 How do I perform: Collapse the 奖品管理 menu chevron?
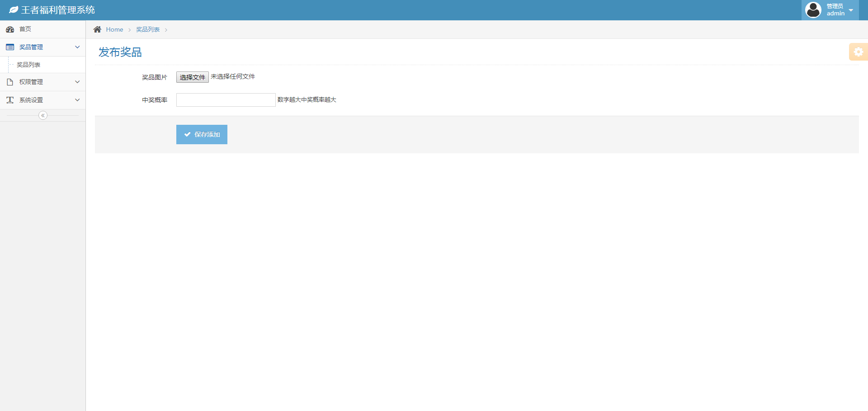point(77,47)
